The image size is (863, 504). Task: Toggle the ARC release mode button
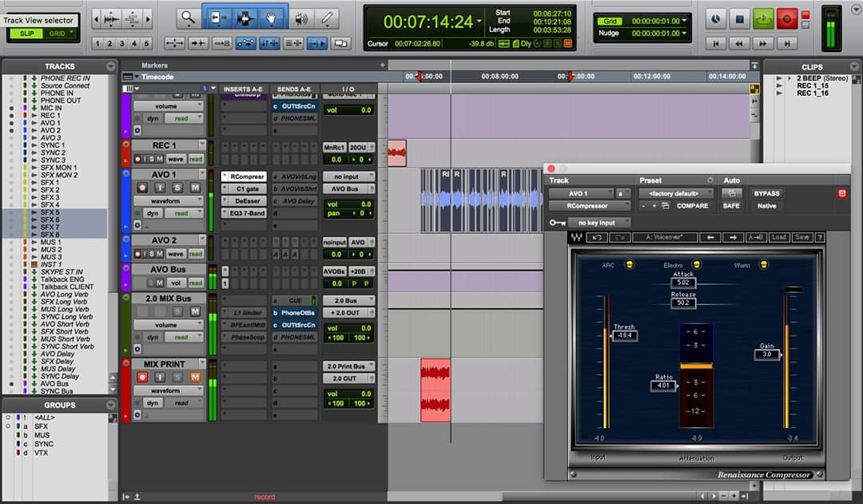[629, 264]
